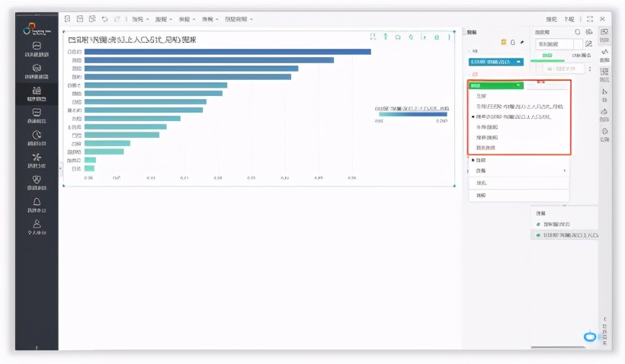Open the sidebar section with monitor screen icon

37,116
